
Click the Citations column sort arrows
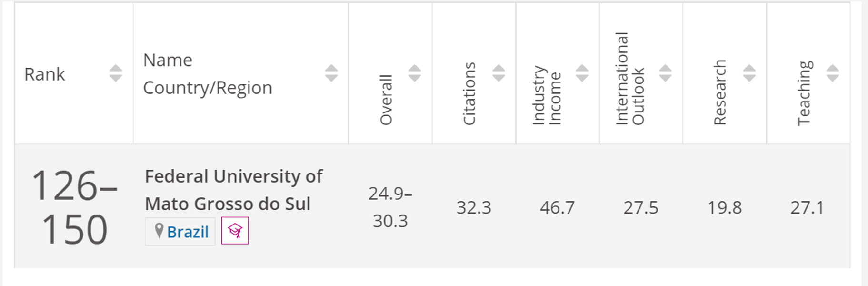498,73
